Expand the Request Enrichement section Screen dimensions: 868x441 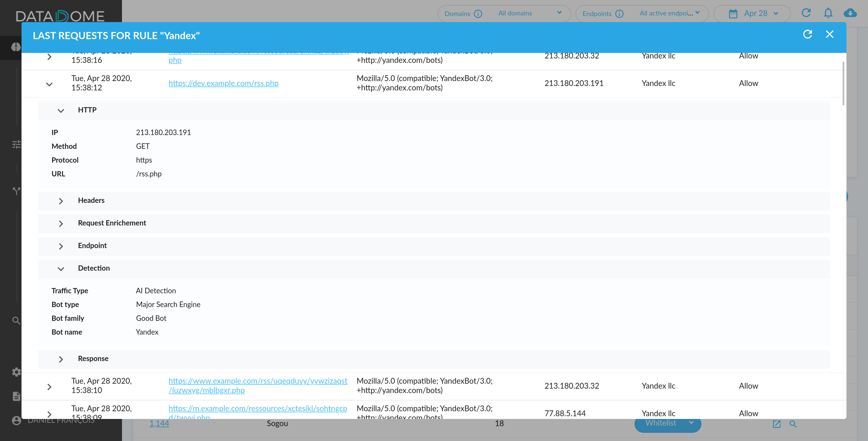click(x=61, y=224)
